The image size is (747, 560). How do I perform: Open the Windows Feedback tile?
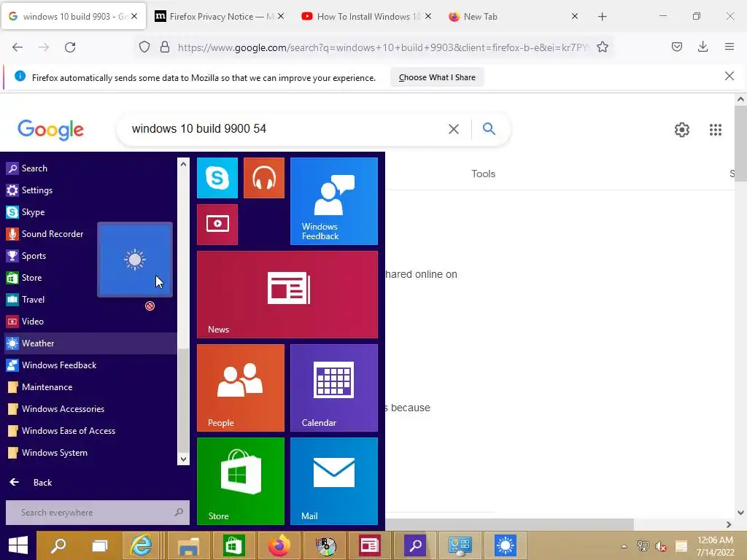pyautogui.click(x=334, y=201)
